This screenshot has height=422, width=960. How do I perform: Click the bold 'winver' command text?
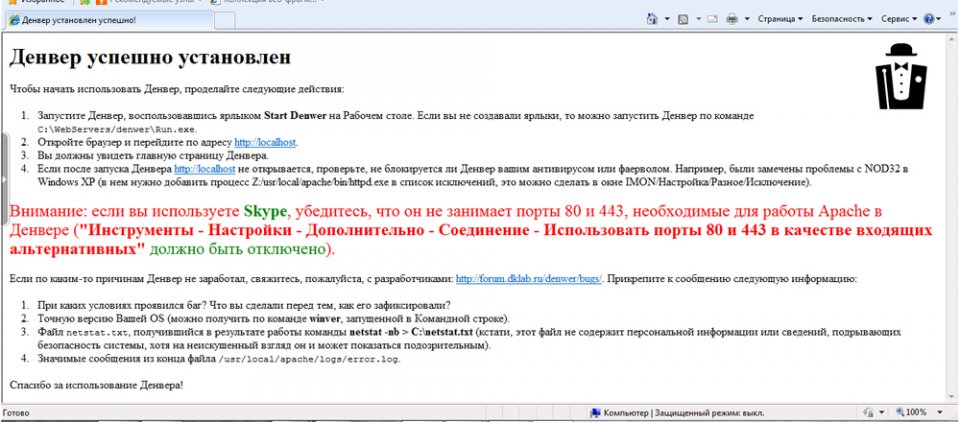click(324, 319)
